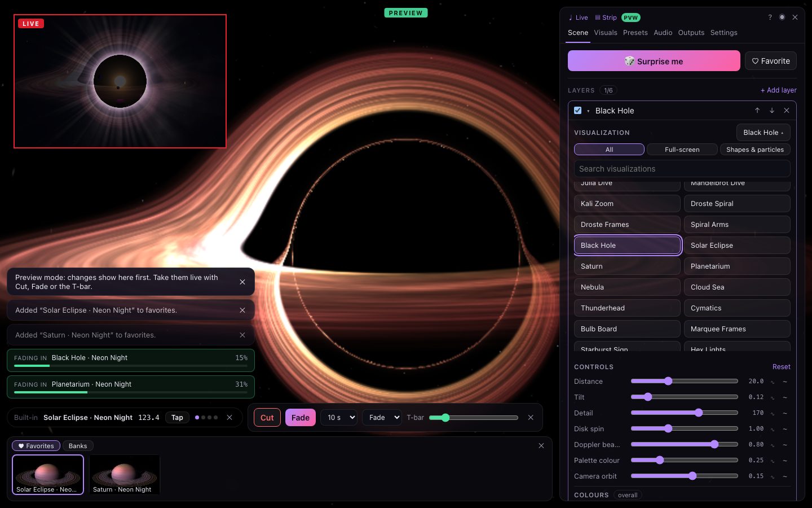Move Black Hole layer down with arrow

pyautogui.click(x=772, y=111)
